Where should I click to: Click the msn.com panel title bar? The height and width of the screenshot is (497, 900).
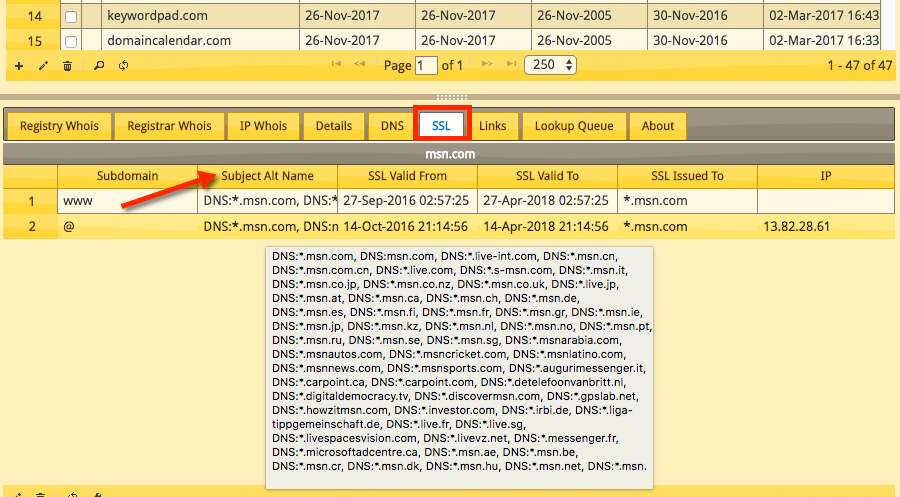[449, 154]
